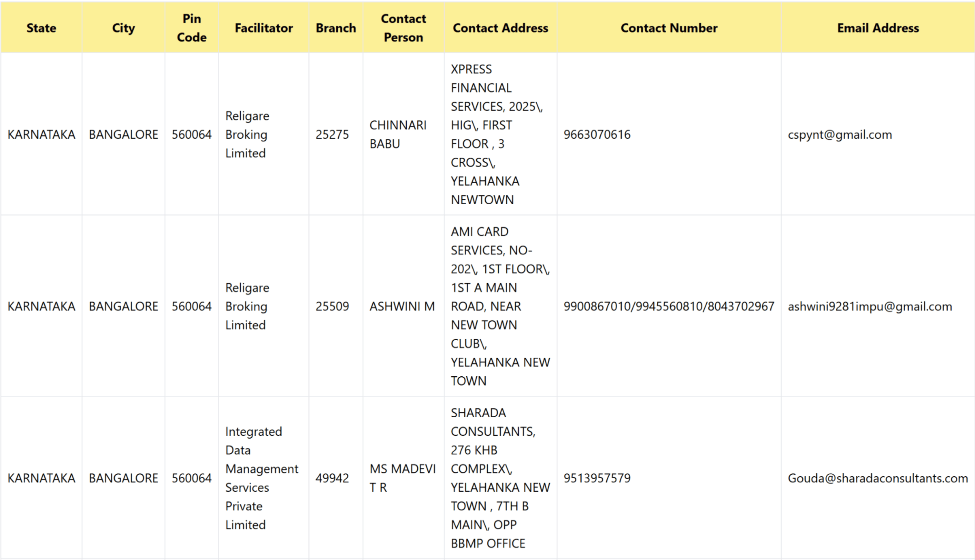Click contact person ASHWINI M
975x560 pixels.
(402, 307)
